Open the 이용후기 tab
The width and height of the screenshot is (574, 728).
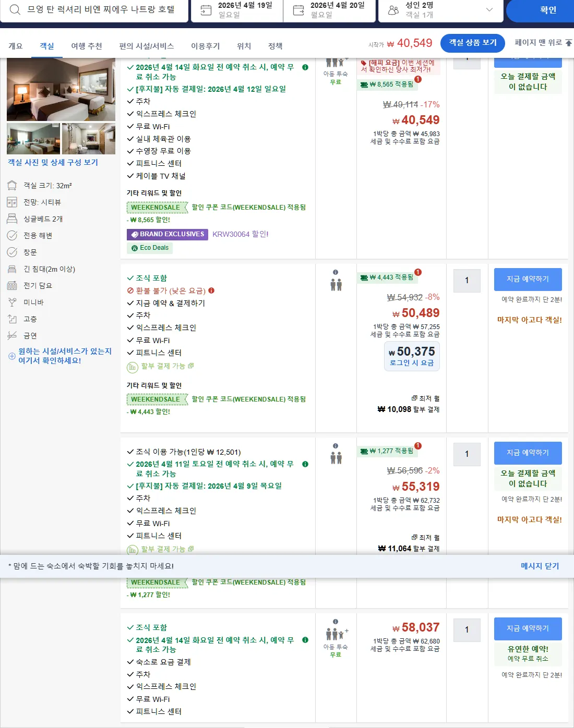(x=206, y=46)
